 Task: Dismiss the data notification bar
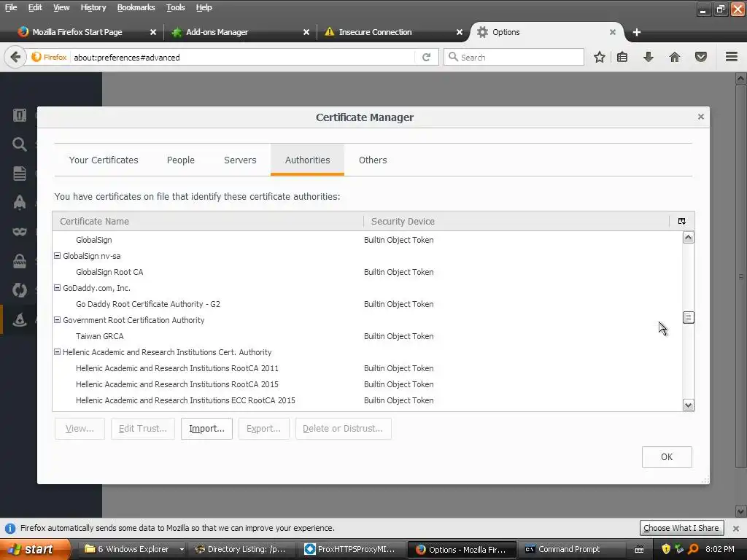click(735, 528)
